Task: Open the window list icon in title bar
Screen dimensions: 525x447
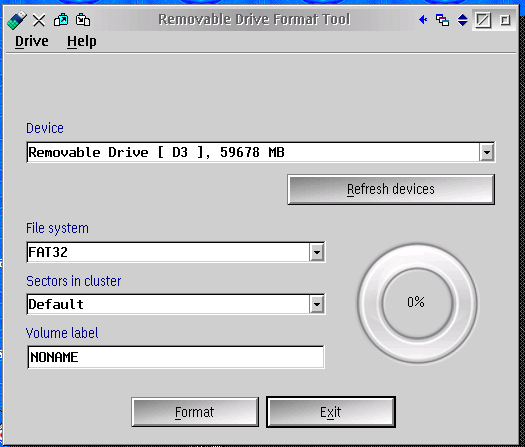Action: click(x=442, y=20)
